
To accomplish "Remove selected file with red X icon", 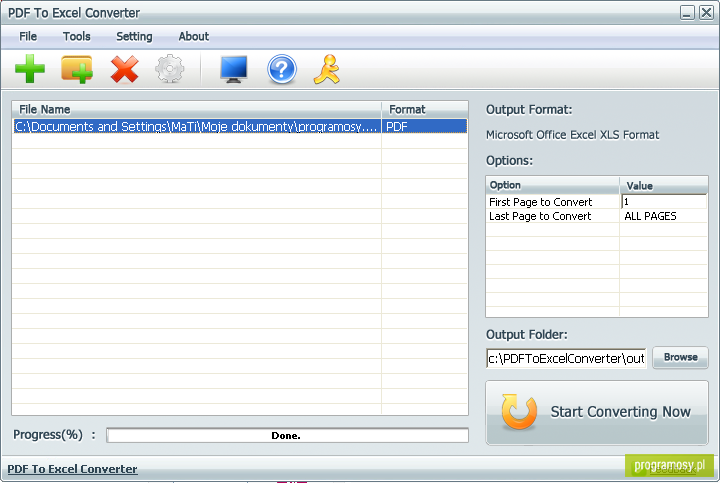I will point(124,69).
